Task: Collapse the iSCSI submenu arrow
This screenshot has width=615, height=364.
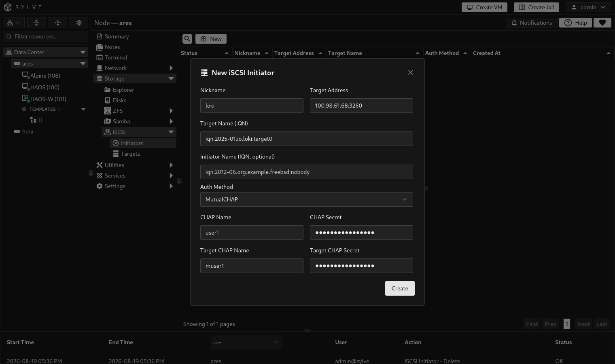Action: click(171, 132)
